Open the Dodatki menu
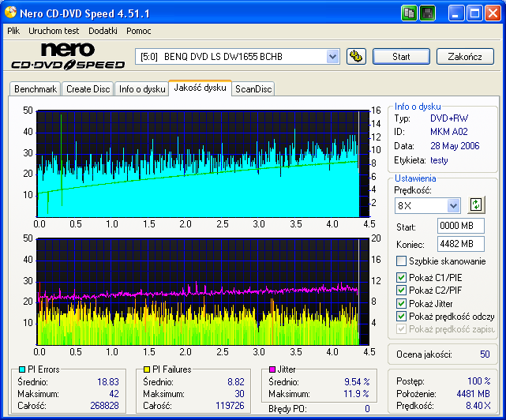Viewport: 506px width, 420px height. tap(103, 31)
